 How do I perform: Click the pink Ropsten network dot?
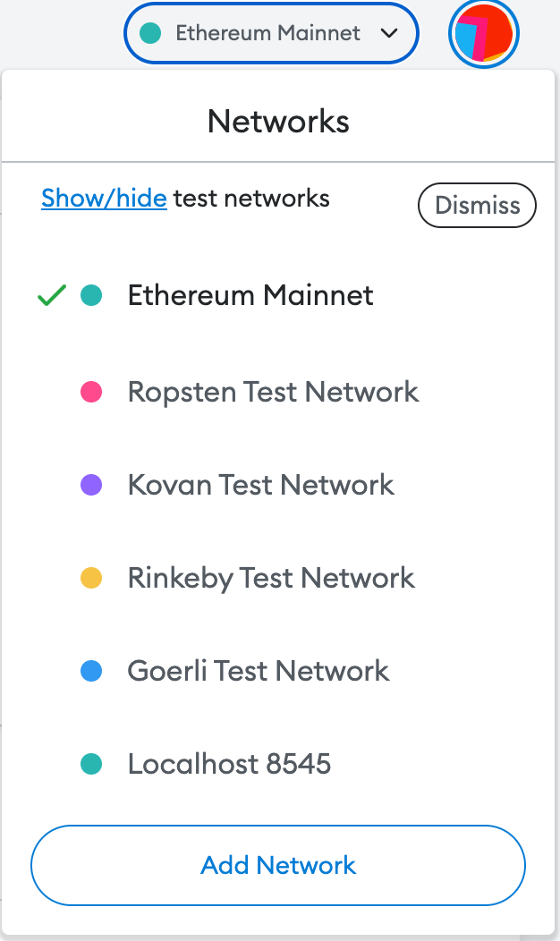click(x=91, y=392)
